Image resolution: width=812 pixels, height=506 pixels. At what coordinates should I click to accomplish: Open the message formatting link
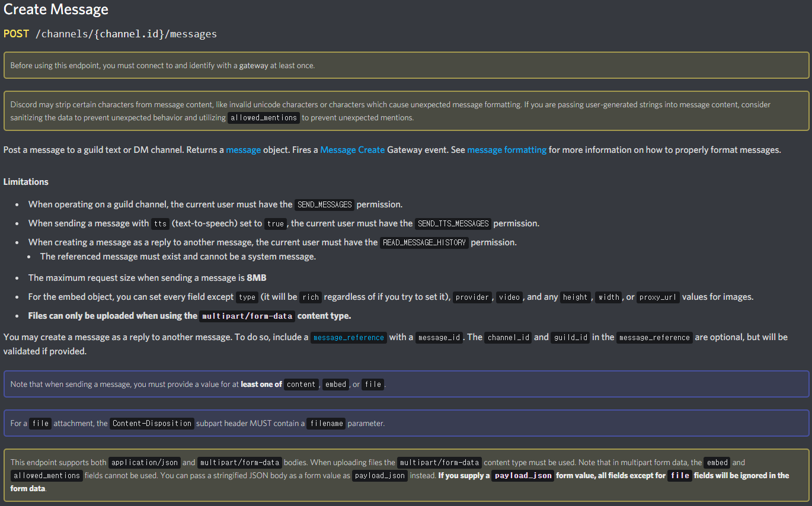[507, 150]
